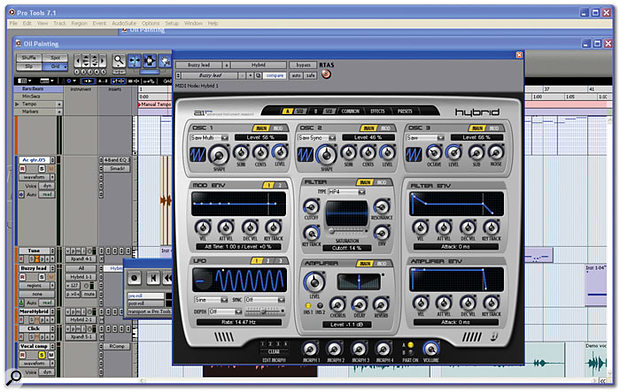Image resolution: width=620 pixels, height=392 pixels.
Task: Click the Clear edit morph button
Action: point(274,352)
